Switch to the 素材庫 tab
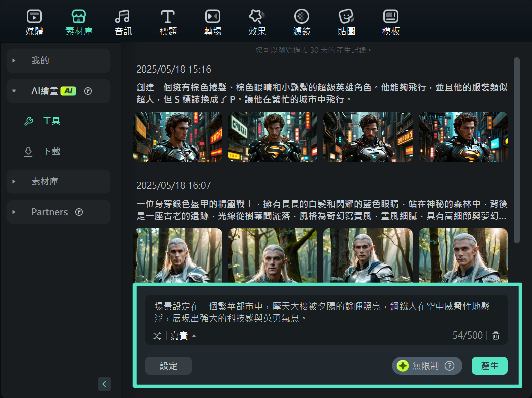The height and width of the screenshot is (398, 532). [x=79, y=23]
